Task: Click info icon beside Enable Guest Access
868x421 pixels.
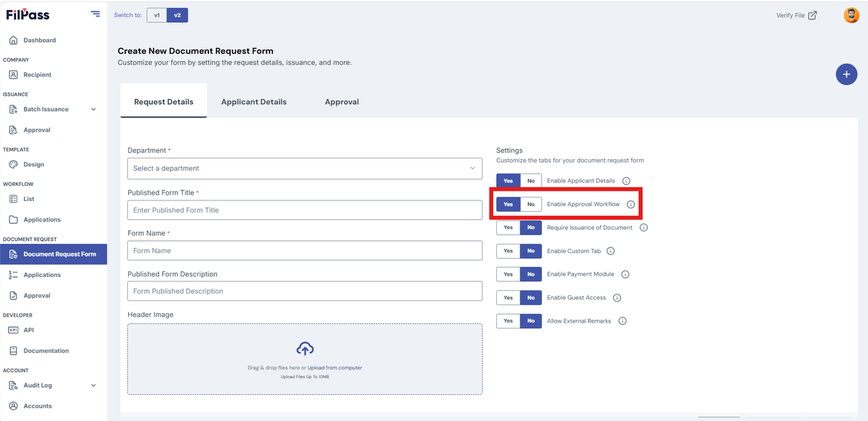Action: 617,297
